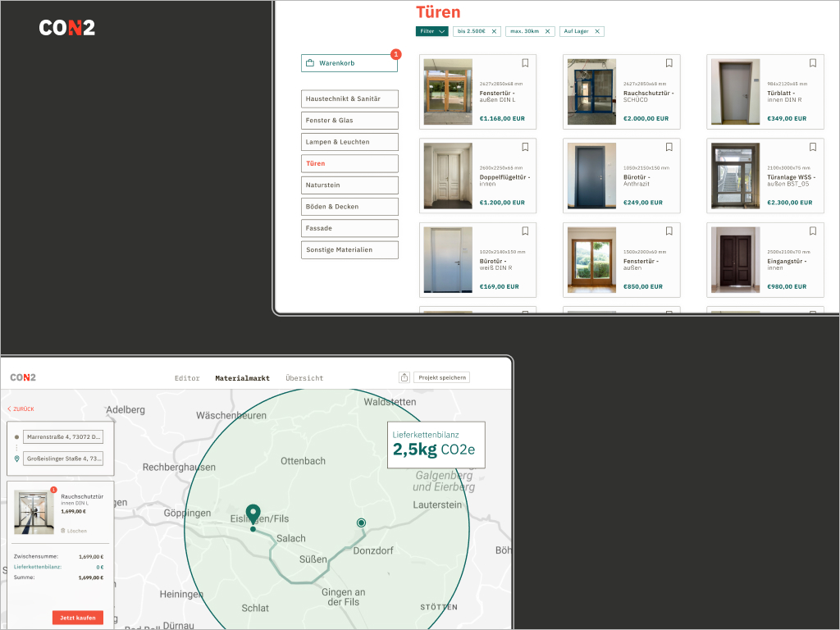Switch to the Editor tab
Viewport: 840px width, 630px height.
pos(187,378)
